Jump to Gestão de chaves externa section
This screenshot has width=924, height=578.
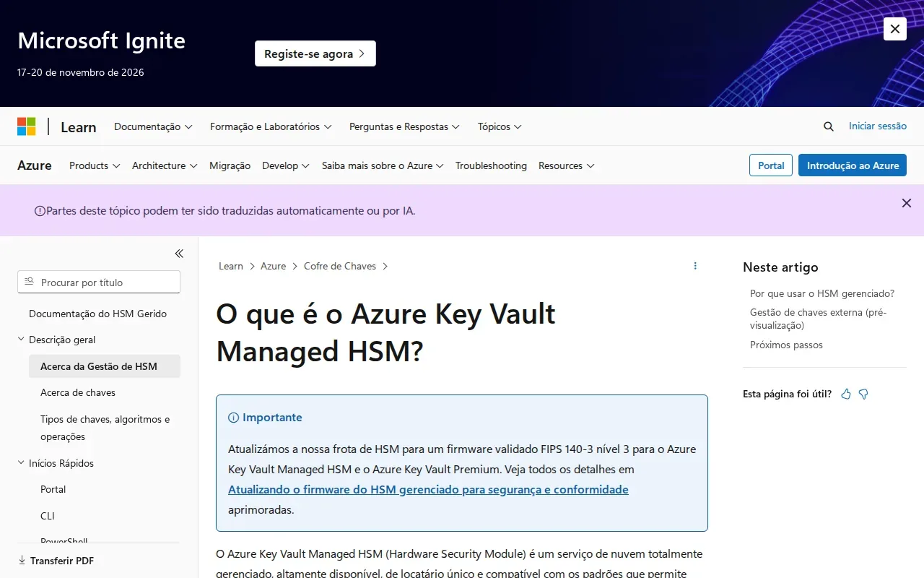819,319
